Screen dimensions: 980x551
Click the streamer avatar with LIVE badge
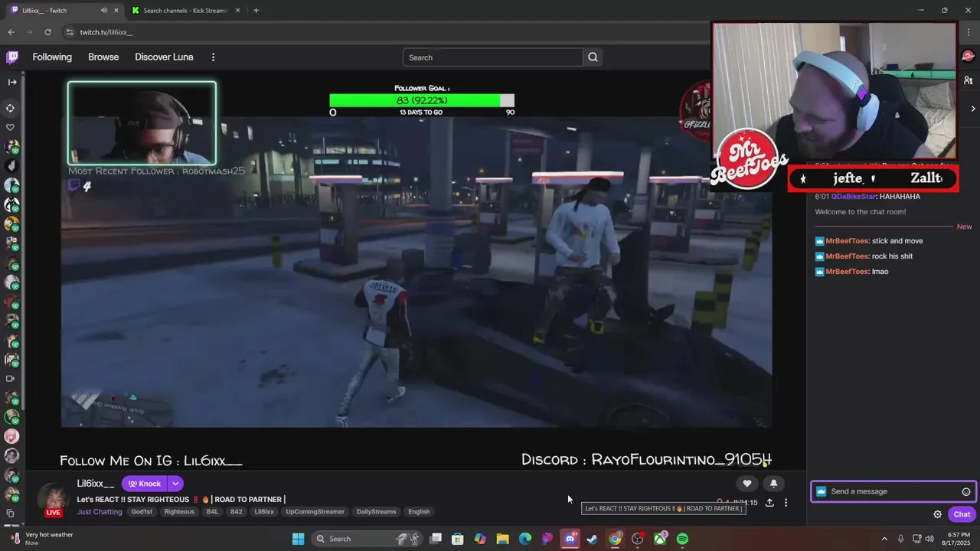pyautogui.click(x=53, y=499)
